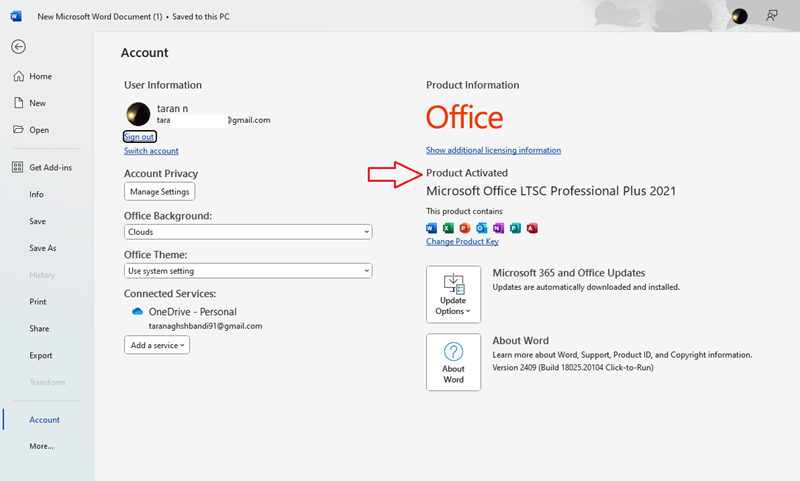Viewport: 800px width, 481px height.
Task: Click the Excel icon under This product contains
Action: tap(448, 228)
